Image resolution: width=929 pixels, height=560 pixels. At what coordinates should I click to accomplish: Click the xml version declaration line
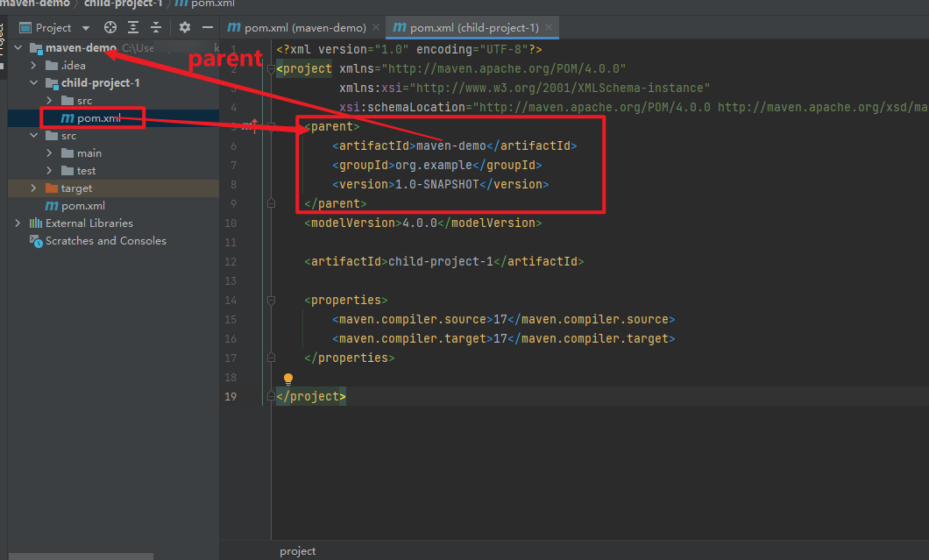point(408,49)
